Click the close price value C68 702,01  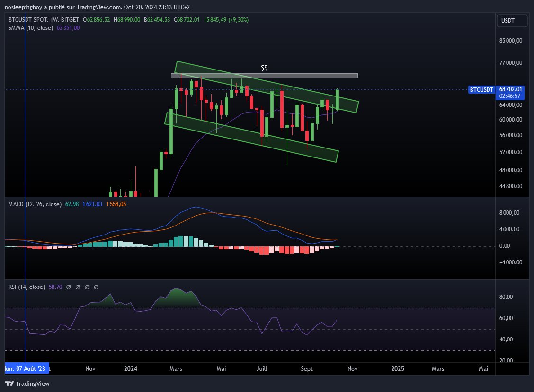coord(187,20)
